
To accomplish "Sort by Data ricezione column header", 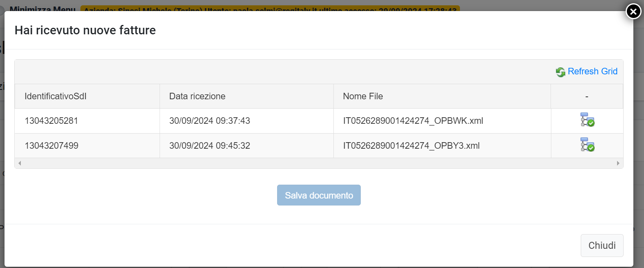I will coord(197,96).
